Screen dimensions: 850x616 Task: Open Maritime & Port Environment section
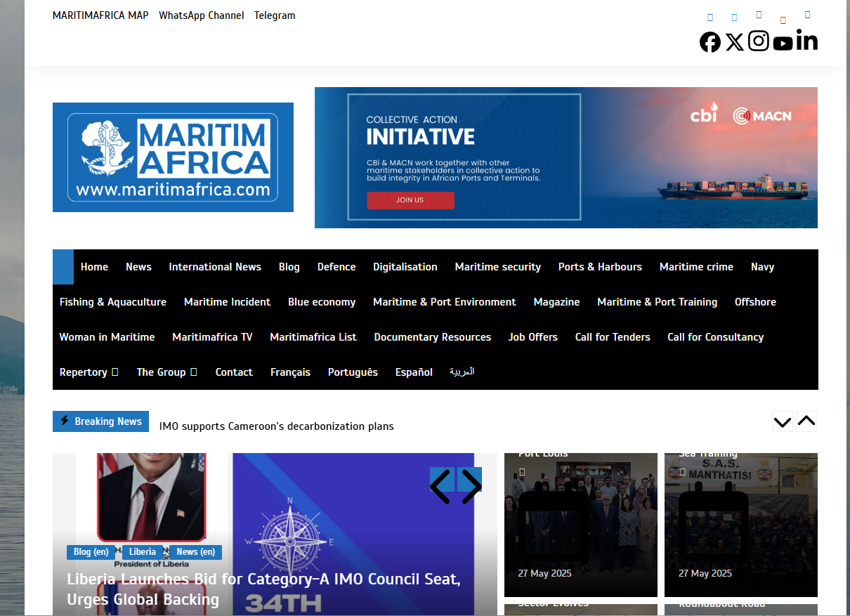[x=445, y=302]
